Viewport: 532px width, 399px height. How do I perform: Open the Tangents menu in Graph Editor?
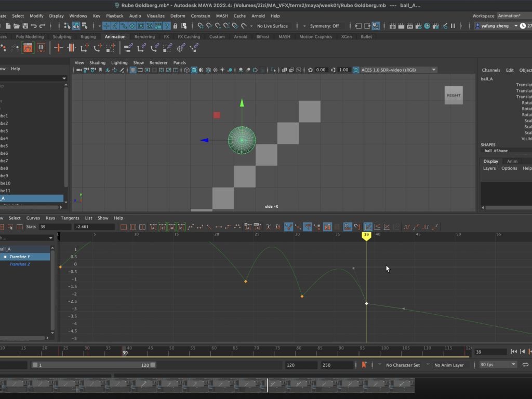click(x=70, y=218)
